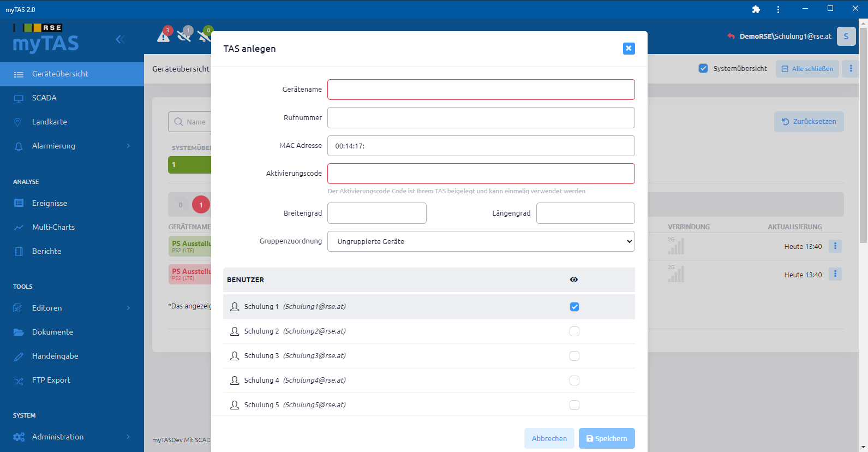Click the myTAS logo
The height and width of the screenshot is (452, 868).
[x=45, y=38]
